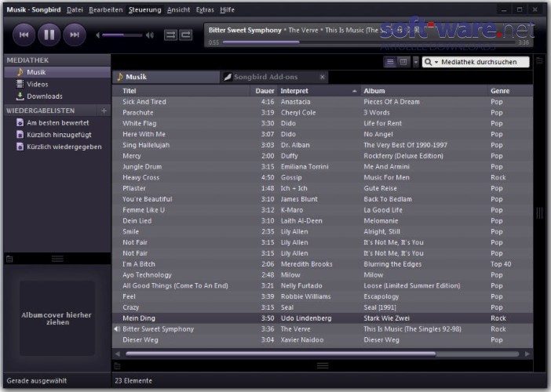551x392 pixels.
Task: Open Kürzlich wiedergegeben playlist
Action: (x=57, y=147)
